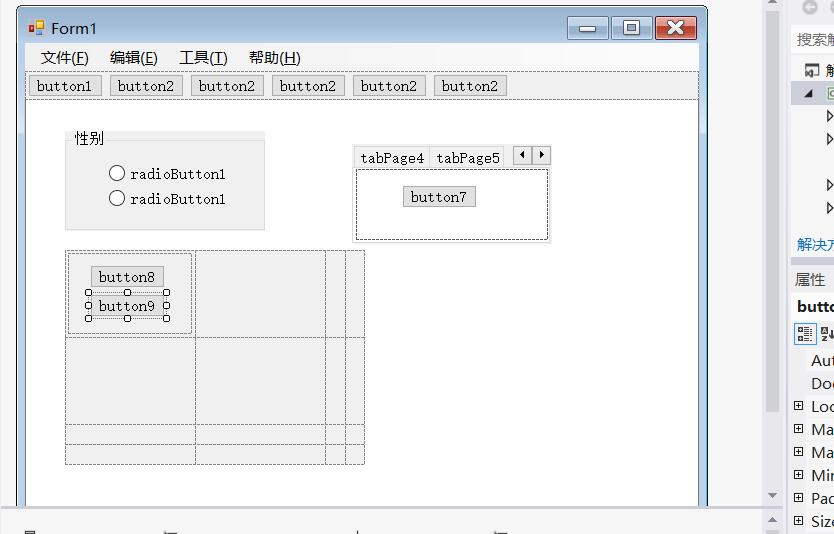
Task: Expand the Loc property
Action: (798, 406)
